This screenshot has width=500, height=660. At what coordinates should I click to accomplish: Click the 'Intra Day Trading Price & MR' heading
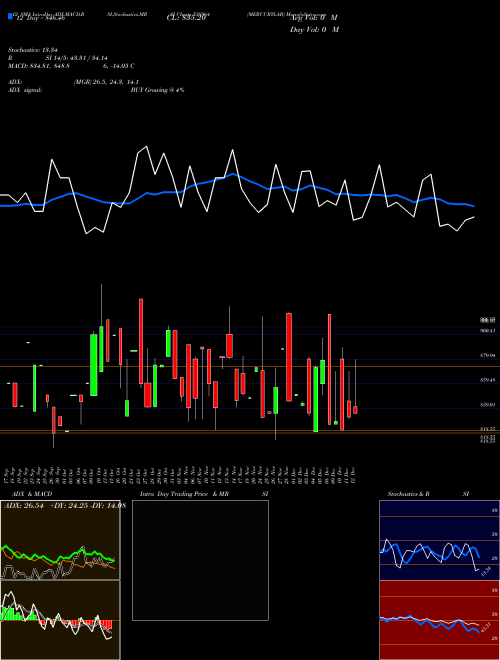click(184, 494)
